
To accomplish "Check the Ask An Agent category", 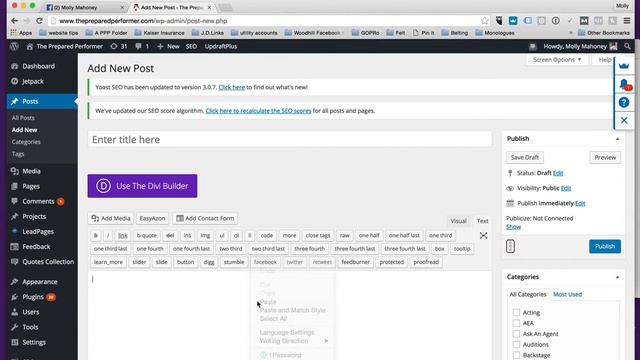I will [516, 333].
